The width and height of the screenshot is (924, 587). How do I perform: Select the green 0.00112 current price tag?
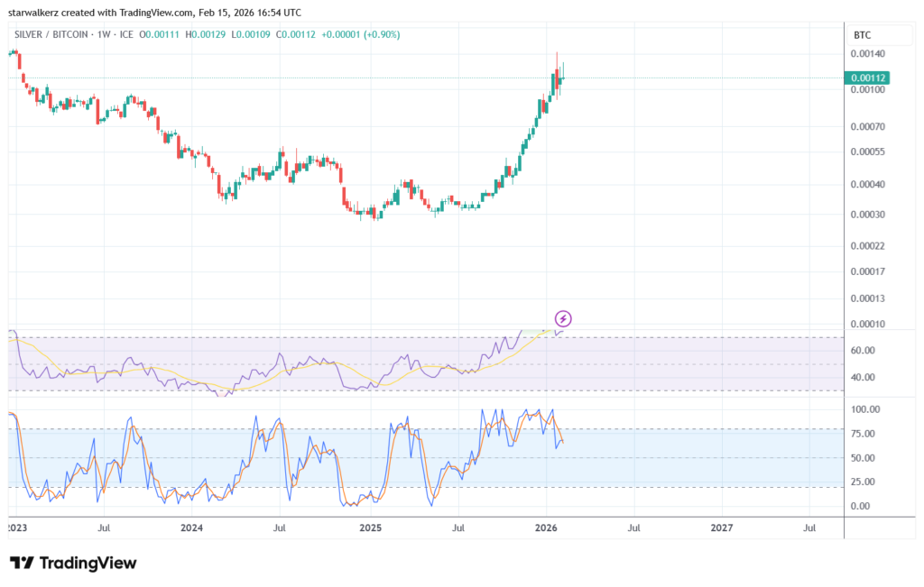pyautogui.click(x=866, y=78)
